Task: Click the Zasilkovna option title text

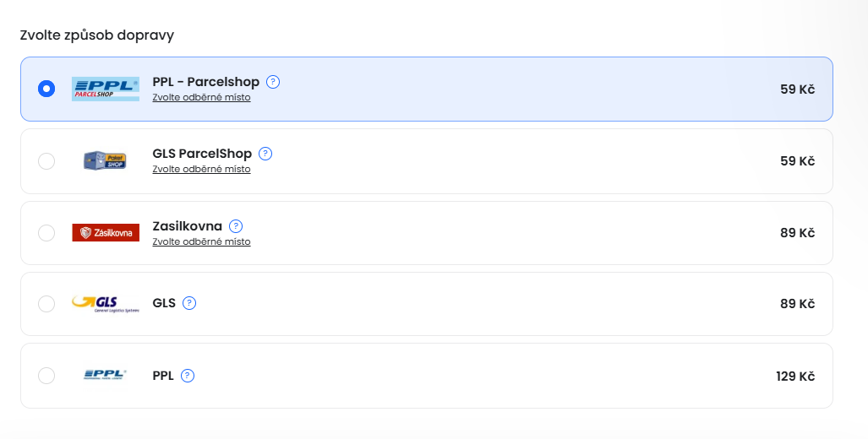Action: [187, 226]
